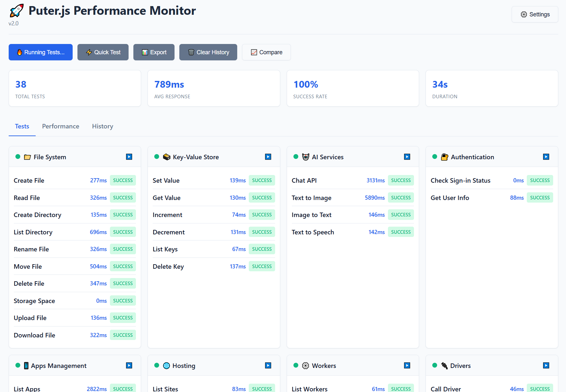The image size is (566, 392).
Task: Click the Apps Management phone icon
Action: 26,366
